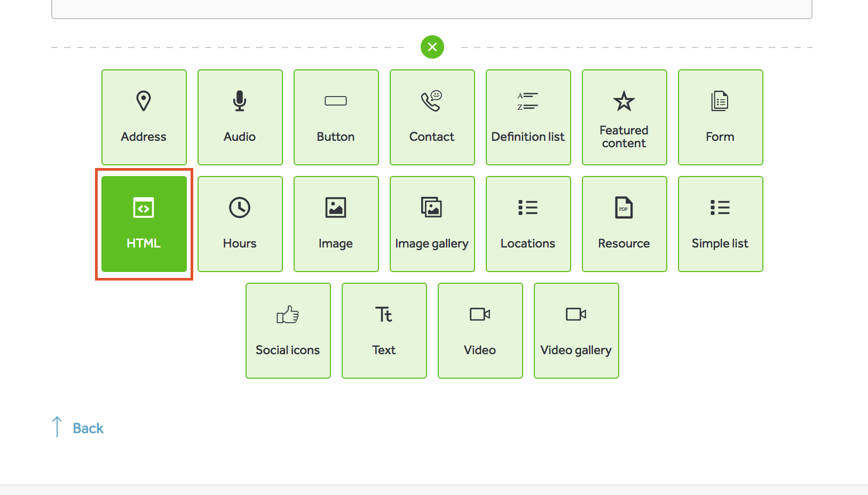Insert a Contact phone block
Screen dimensions: 868x495
coord(432,117)
